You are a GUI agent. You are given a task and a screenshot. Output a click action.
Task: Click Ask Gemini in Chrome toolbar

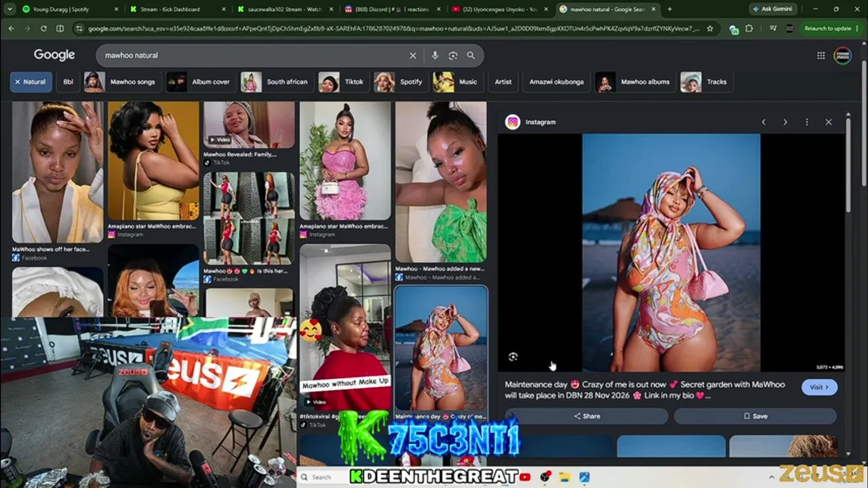(772, 9)
